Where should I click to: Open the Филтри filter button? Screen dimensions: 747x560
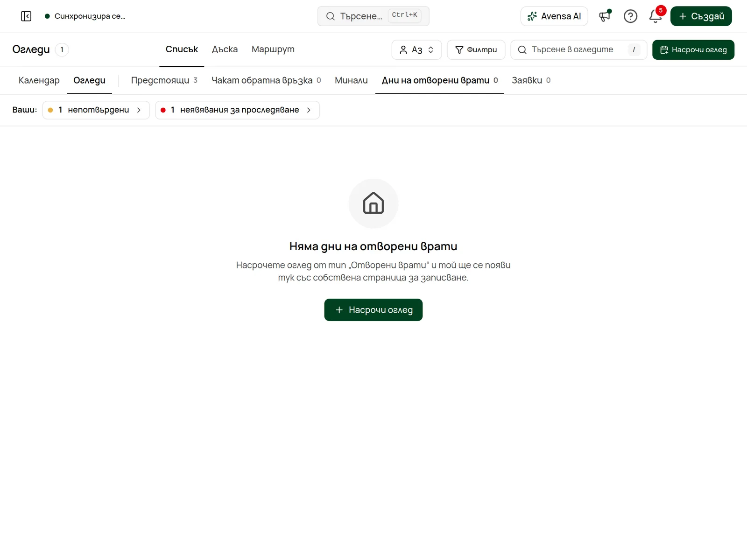coord(476,50)
